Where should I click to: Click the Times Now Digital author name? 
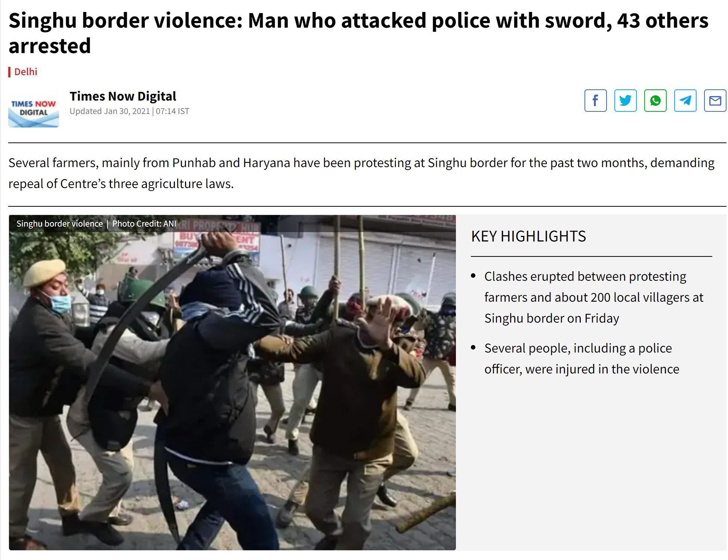[x=123, y=96]
